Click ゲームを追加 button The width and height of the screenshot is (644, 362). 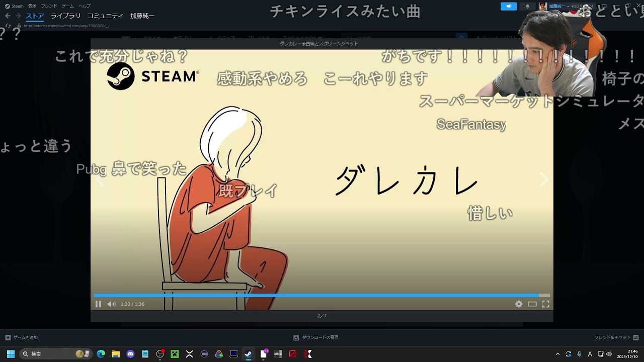pyautogui.click(x=22, y=337)
